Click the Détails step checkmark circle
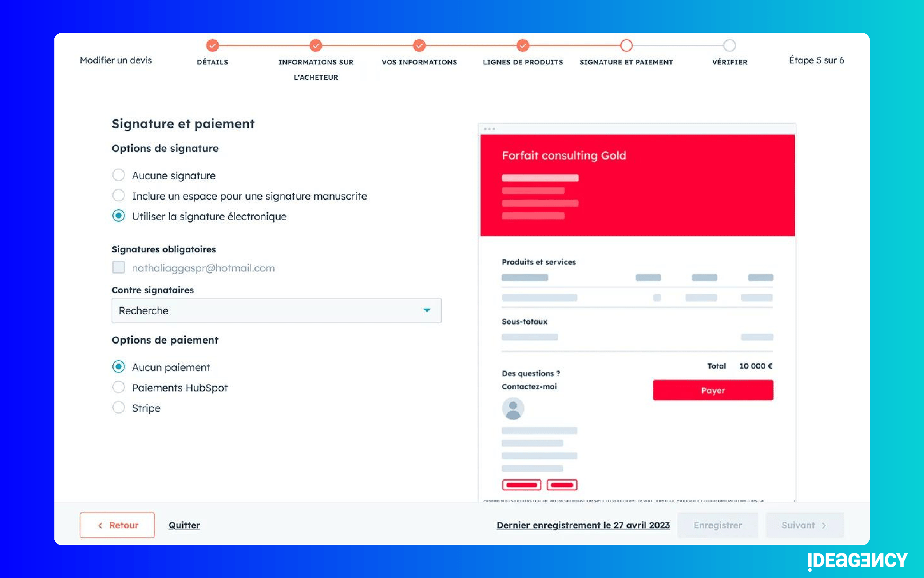This screenshot has height=578, width=924. point(212,45)
